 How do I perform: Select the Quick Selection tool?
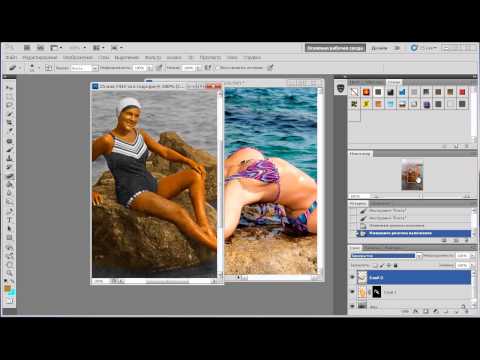tap(9, 114)
